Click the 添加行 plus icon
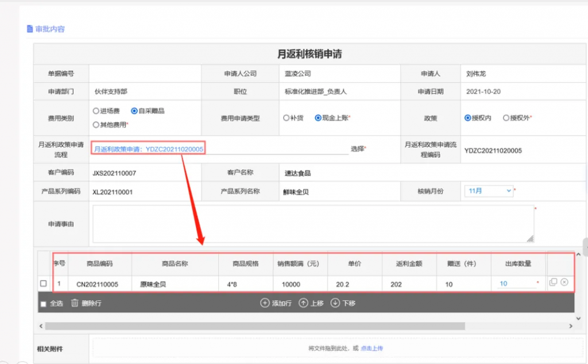Image resolution: width=588 pixels, height=364 pixels. coord(265,303)
